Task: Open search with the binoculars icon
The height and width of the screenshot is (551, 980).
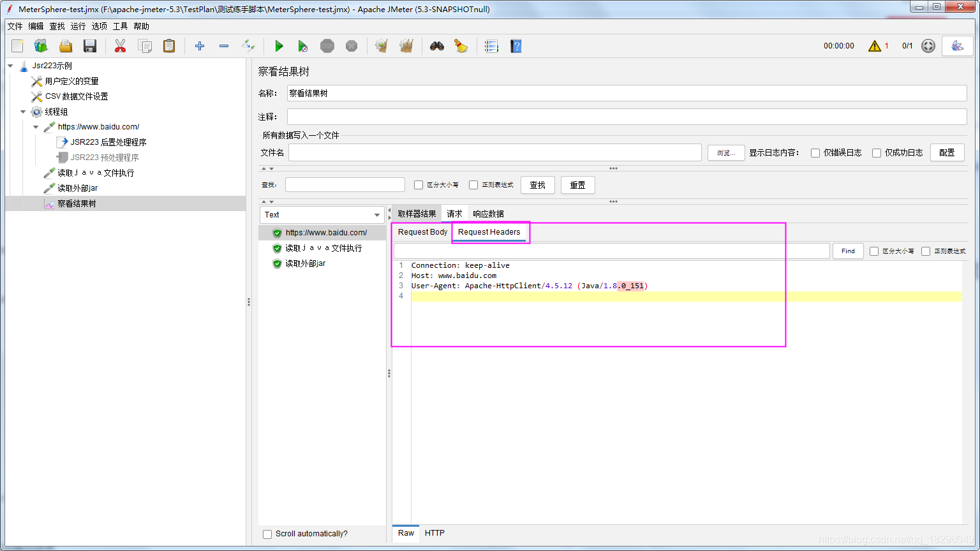Action: [436, 45]
